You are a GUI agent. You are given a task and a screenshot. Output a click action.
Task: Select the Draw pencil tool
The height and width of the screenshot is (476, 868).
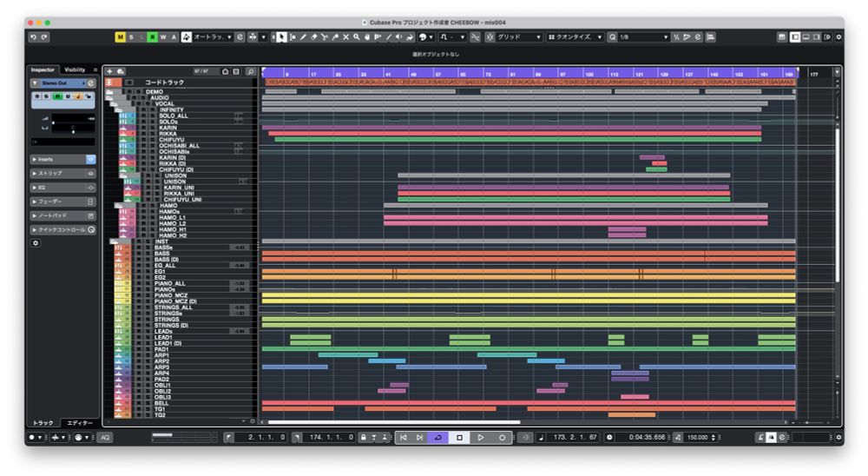(x=303, y=37)
